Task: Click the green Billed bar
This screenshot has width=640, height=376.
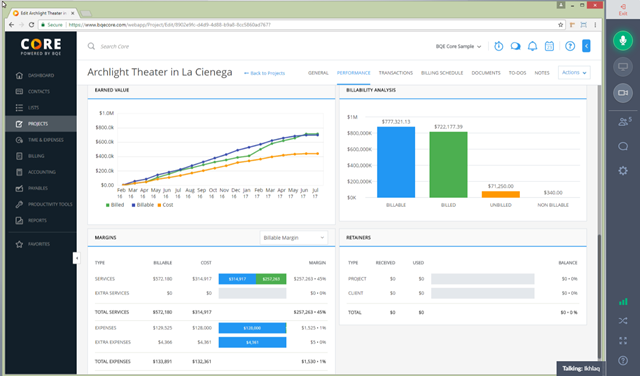Action: click(x=448, y=165)
